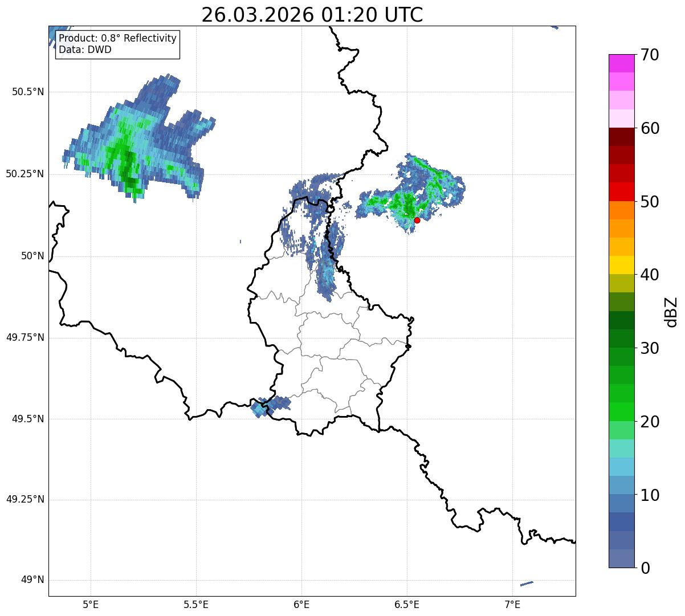Click the plot title 26.03.2026 01:20 UTC
This screenshot has width=685, height=616.
(x=312, y=15)
